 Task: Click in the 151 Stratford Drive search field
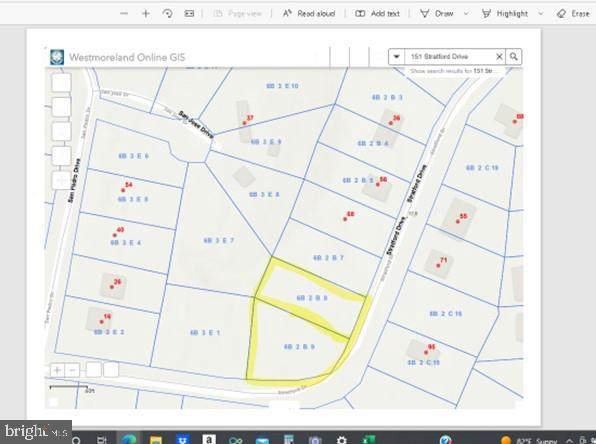[x=449, y=57]
